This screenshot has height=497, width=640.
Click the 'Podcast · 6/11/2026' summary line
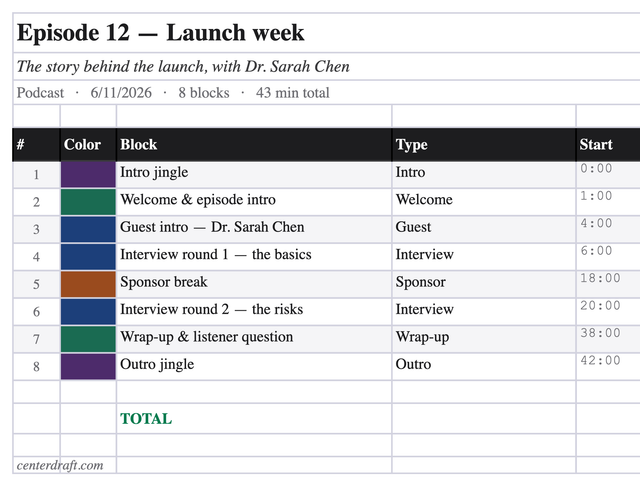(x=173, y=93)
